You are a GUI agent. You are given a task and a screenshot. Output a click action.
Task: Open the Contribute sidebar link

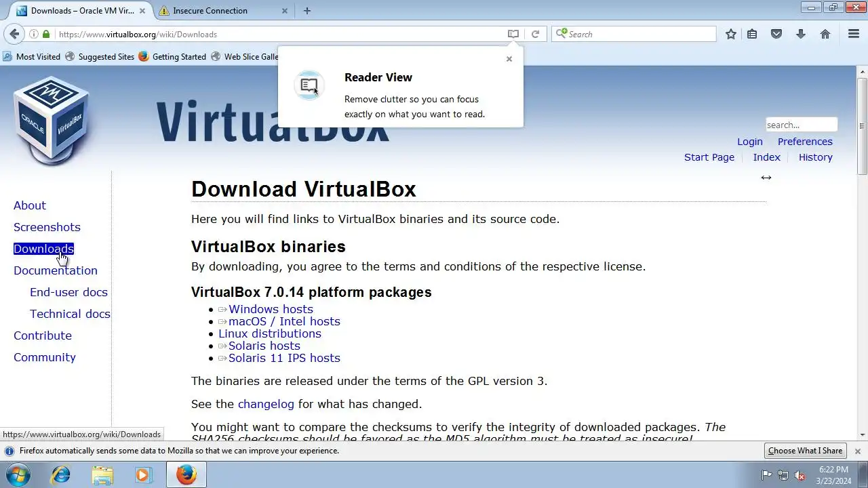point(43,335)
